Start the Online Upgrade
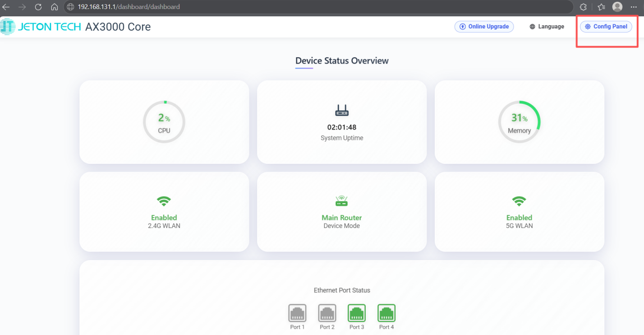The width and height of the screenshot is (644, 335). (x=484, y=27)
